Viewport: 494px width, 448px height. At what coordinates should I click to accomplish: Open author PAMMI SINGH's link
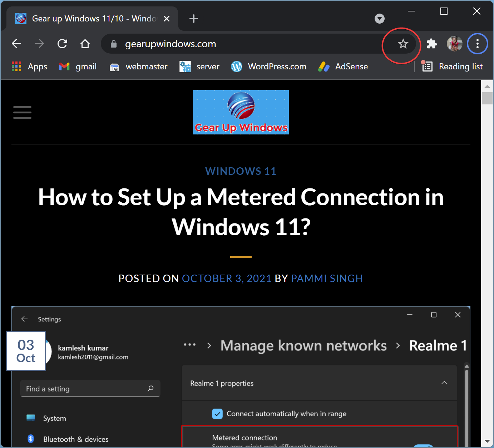[x=327, y=279]
